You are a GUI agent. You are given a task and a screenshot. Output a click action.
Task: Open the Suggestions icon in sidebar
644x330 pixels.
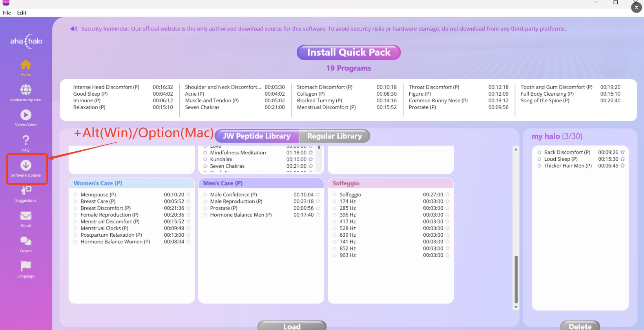coord(26,190)
